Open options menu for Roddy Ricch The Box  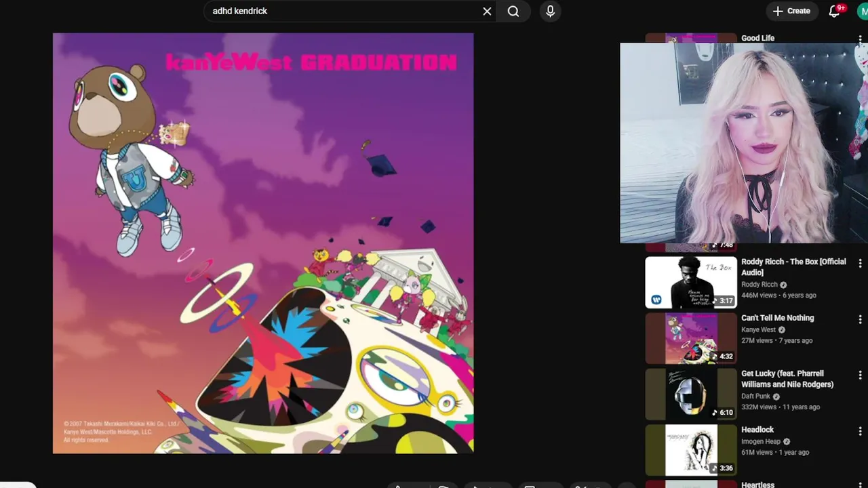tap(860, 263)
